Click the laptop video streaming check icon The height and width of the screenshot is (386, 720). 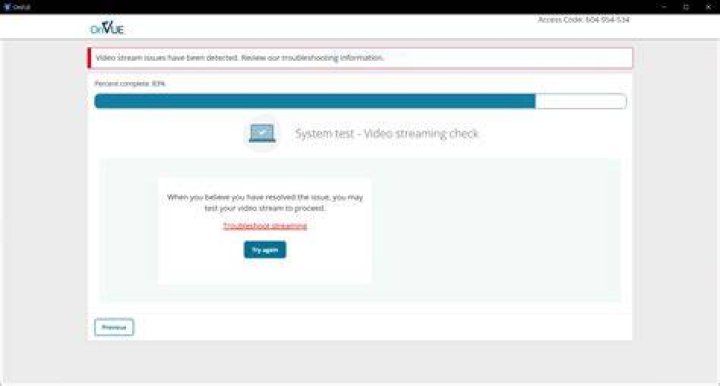(x=262, y=134)
